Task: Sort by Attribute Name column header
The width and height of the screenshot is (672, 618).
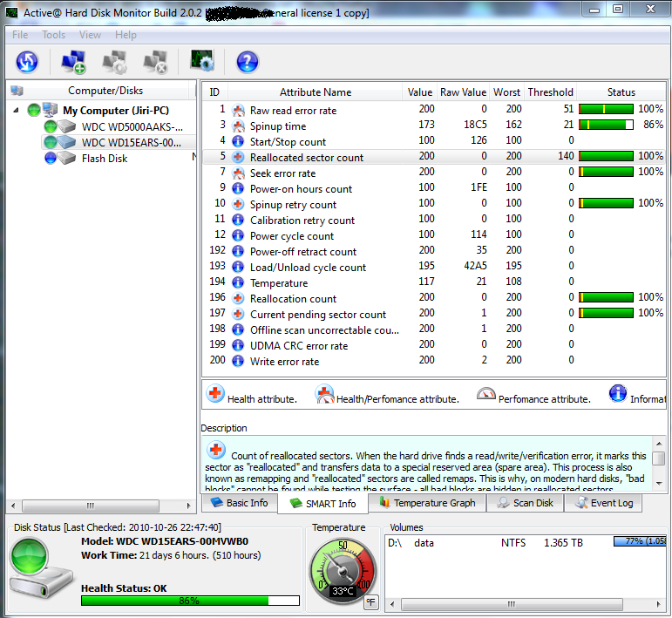Action: [315, 92]
